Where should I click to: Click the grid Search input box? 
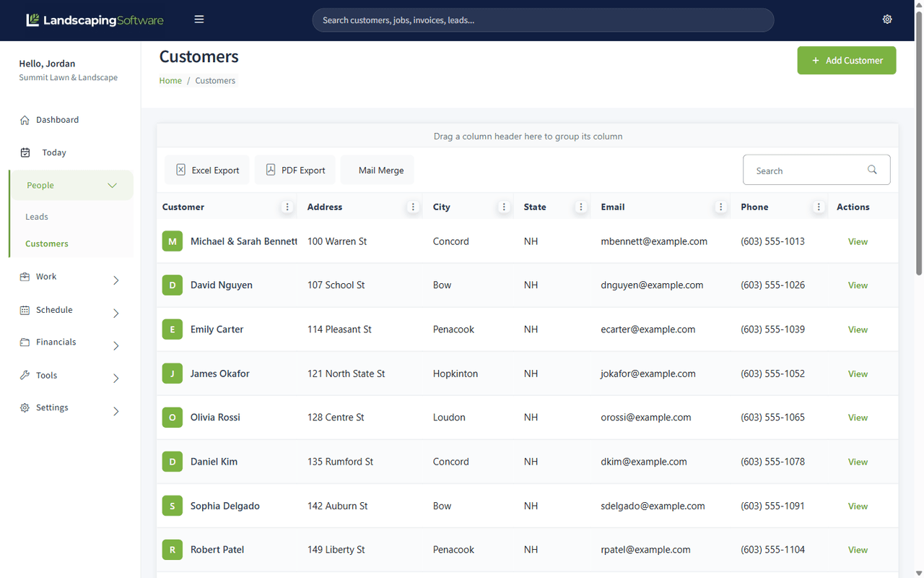pos(816,170)
